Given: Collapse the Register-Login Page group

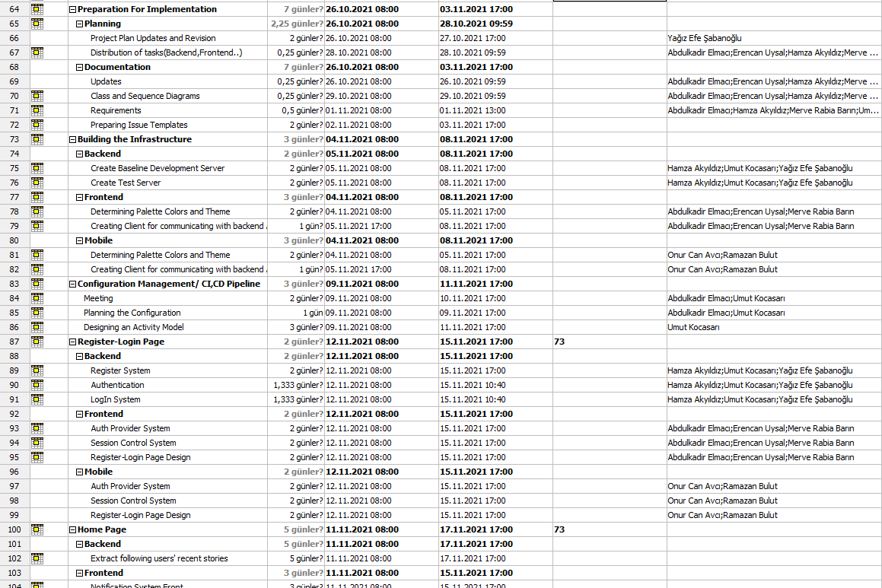Looking at the screenshot, I should 72,342.
